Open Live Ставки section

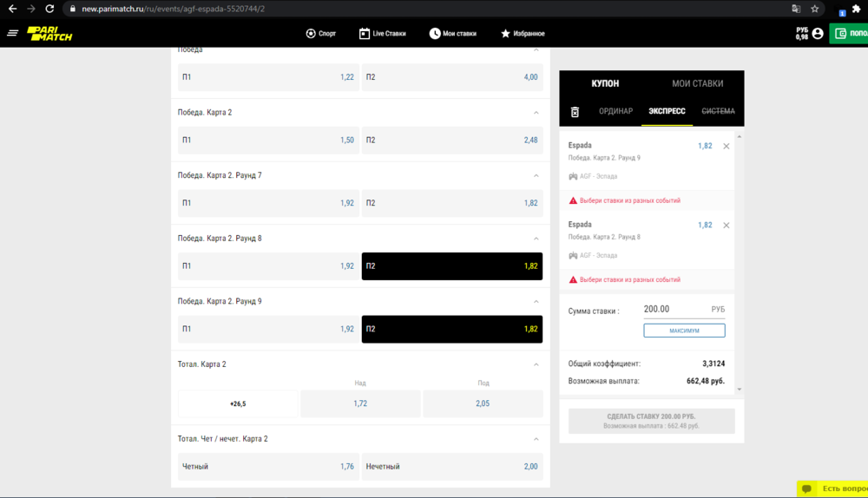[x=383, y=34]
